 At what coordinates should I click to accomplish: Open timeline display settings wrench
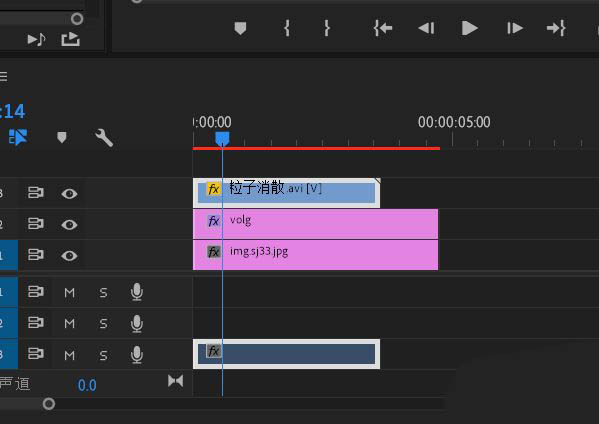[x=104, y=138]
